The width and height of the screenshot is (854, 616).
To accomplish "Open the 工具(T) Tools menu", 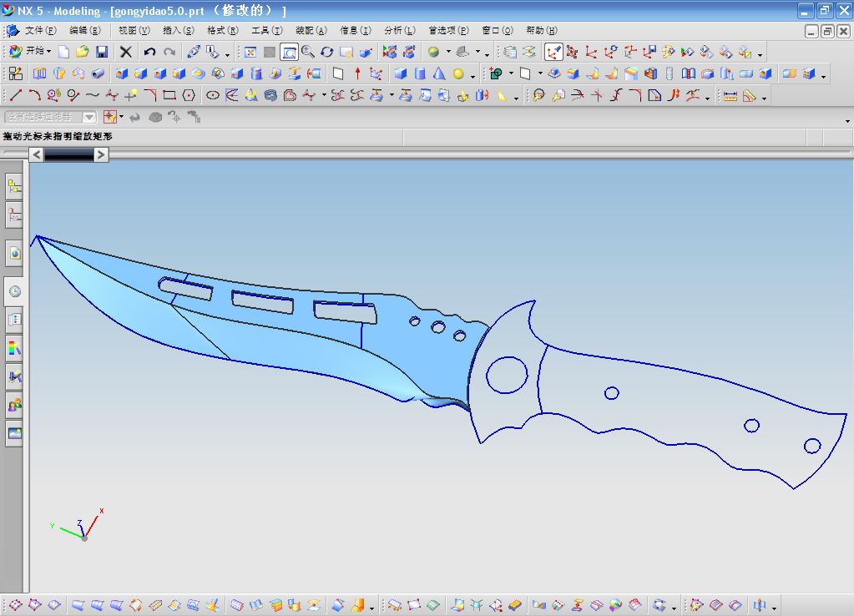I will click(x=267, y=31).
